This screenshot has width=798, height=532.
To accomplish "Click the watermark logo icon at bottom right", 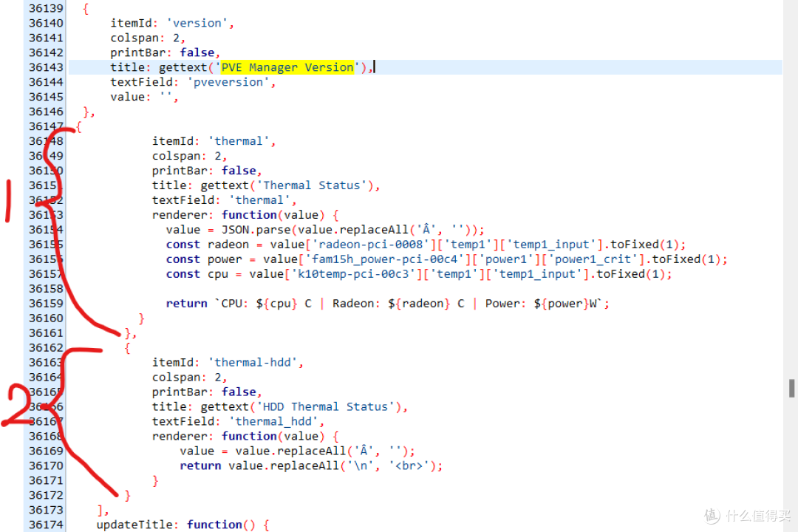I will pyautogui.click(x=712, y=515).
